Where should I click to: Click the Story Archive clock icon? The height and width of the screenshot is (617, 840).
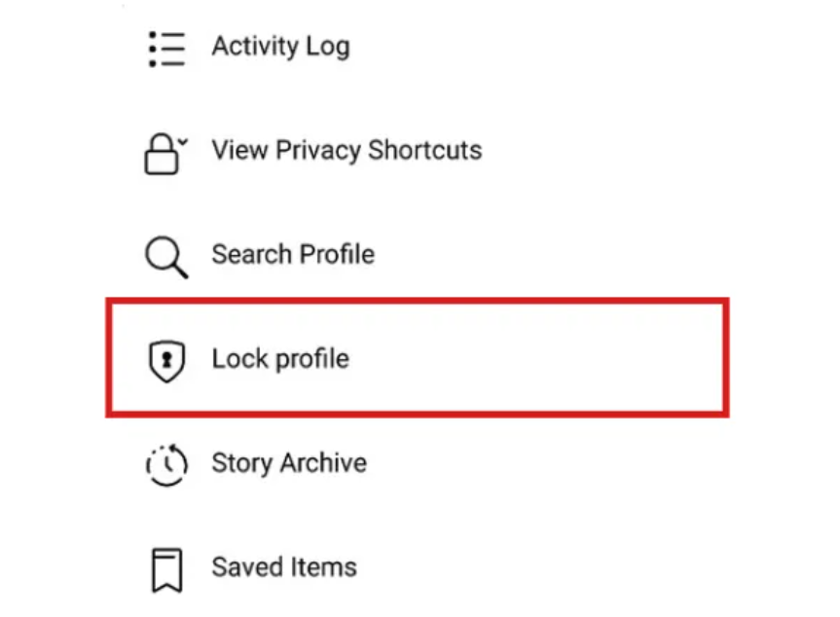coord(166,463)
